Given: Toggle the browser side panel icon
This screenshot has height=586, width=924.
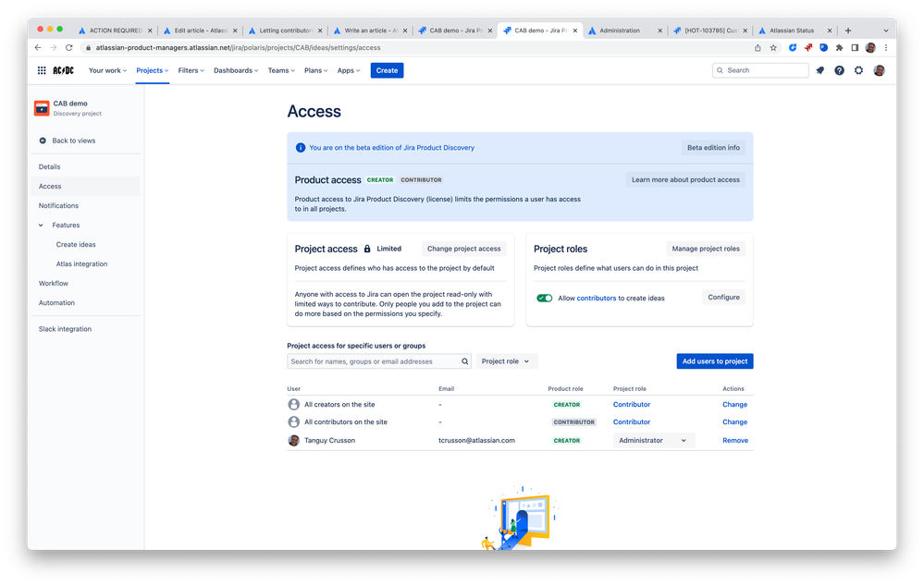Looking at the screenshot, I should [x=855, y=48].
